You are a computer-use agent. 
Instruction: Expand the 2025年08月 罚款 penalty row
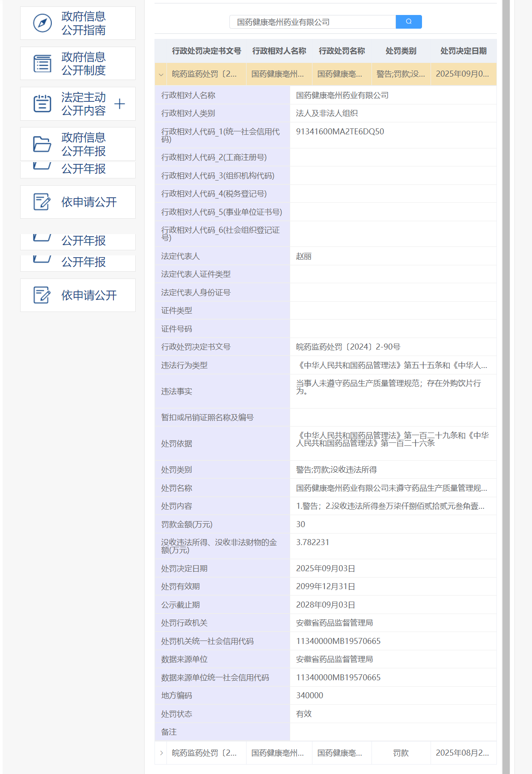tap(161, 753)
